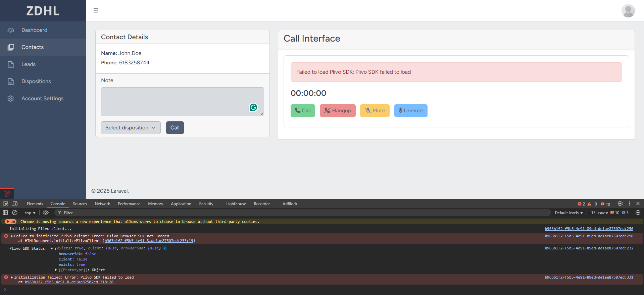Collapse the Plivo SDK Status object
This screenshot has height=295, width=644.
coord(52,248)
